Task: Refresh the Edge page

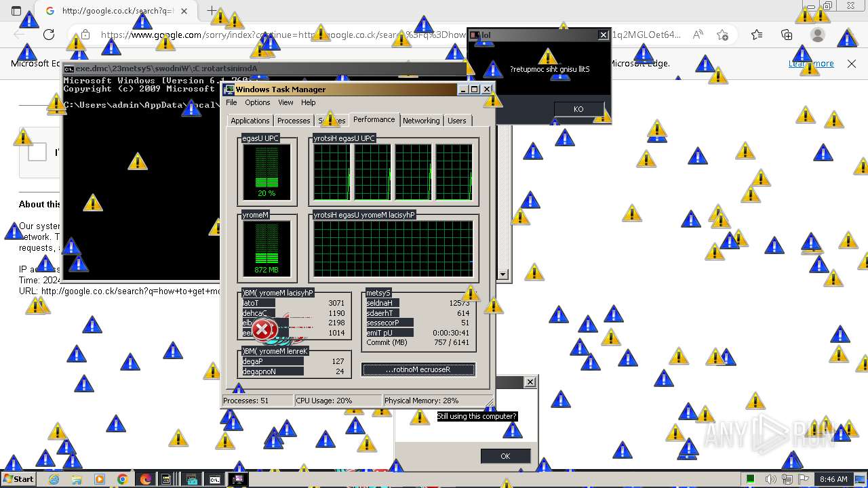Action: [49, 35]
